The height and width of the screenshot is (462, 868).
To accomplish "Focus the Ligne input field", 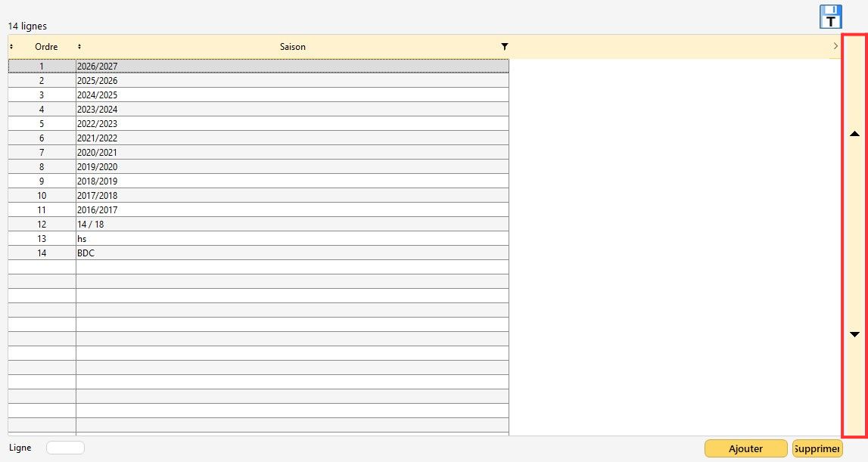I will (65, 448).
